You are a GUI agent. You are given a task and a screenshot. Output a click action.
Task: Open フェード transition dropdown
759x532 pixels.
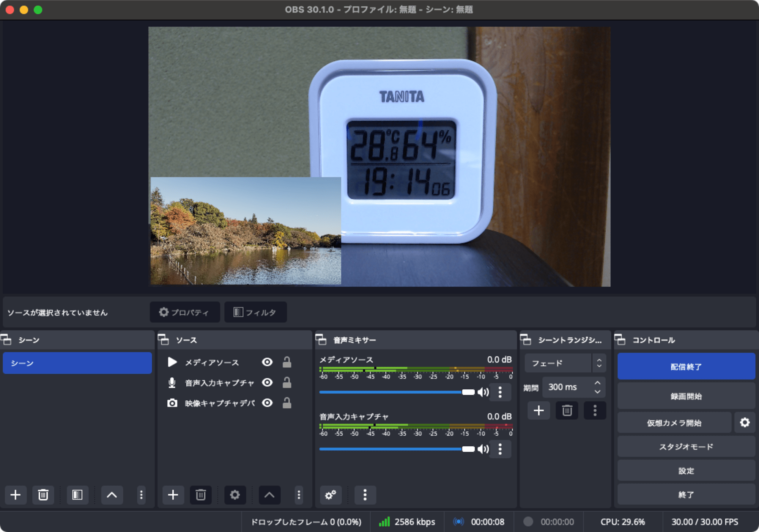(565, 363)
